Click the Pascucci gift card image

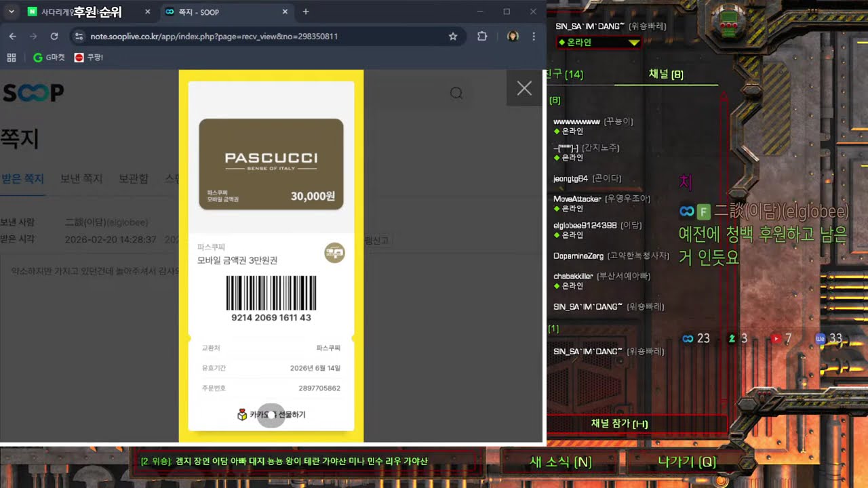click(x=271, y=164)
